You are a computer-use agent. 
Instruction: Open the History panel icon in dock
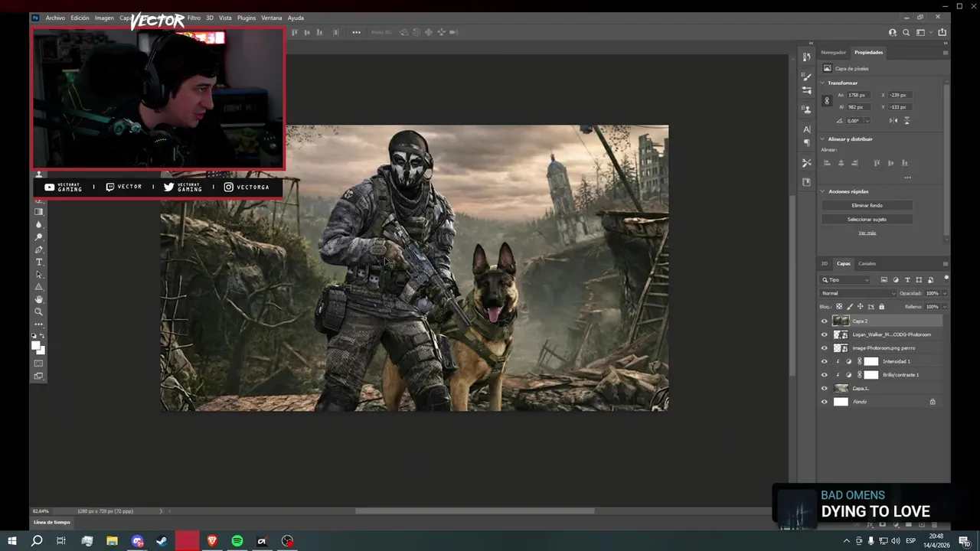(806, 57)
